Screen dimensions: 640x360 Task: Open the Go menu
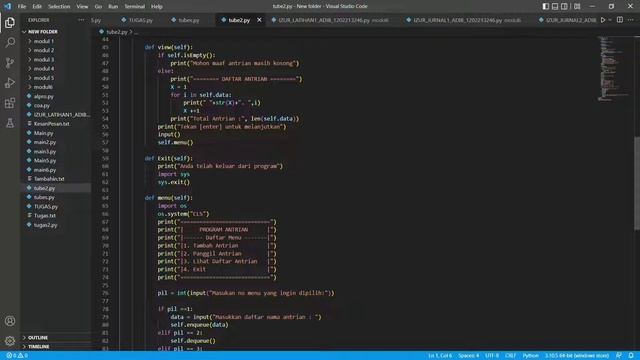[x=98, y=7]
